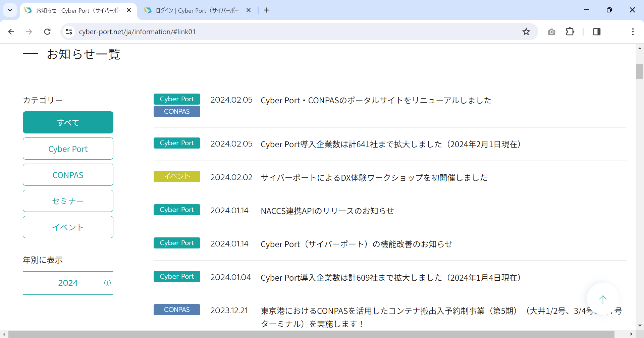Open the tab search dropdown
This screenshot has height=338, width=644.
pyautogui.click(x=10, y=10)
